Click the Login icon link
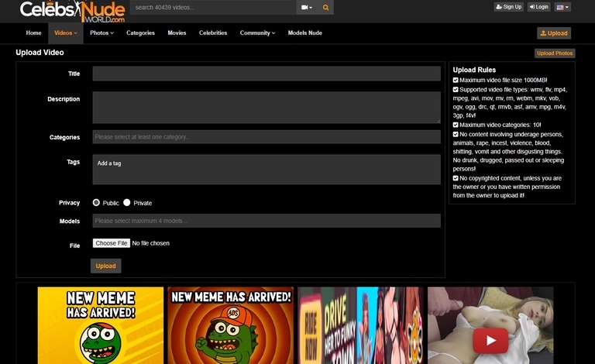The height and width of the screenshot is (364, 595). click(x=538, y=7)
